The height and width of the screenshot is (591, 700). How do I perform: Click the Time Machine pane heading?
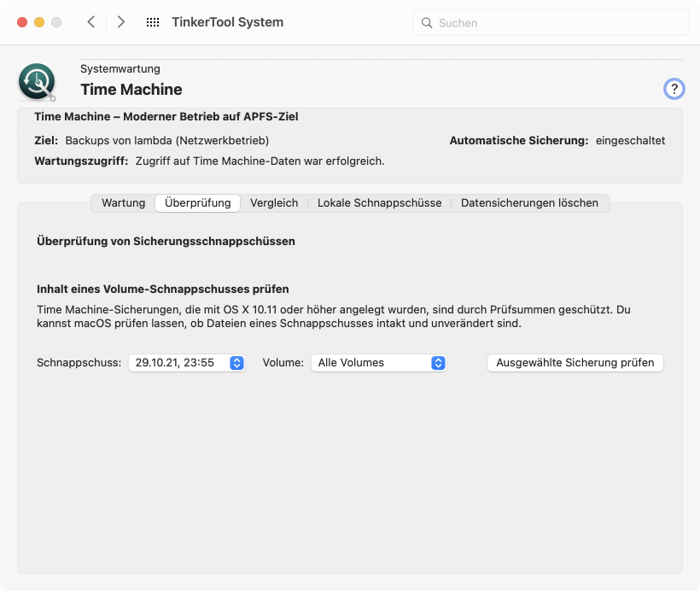point(131,90)
